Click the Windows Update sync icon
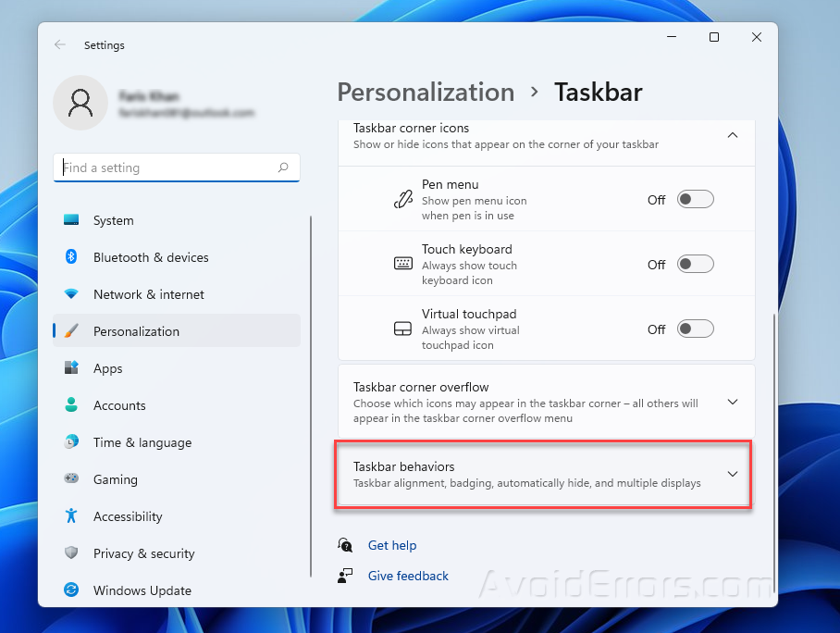The width and height of the screenshot is (840, 633). click(x=71, y=590)
